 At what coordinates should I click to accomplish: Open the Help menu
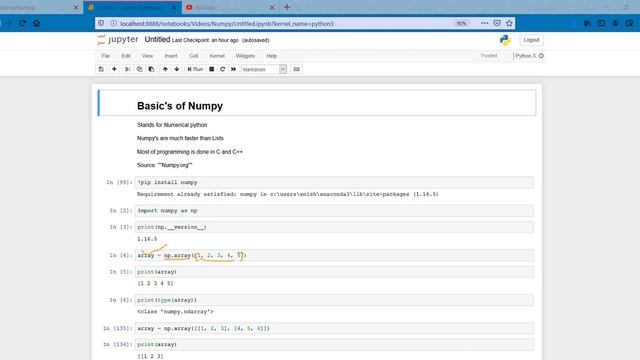[x=271, y=56]
